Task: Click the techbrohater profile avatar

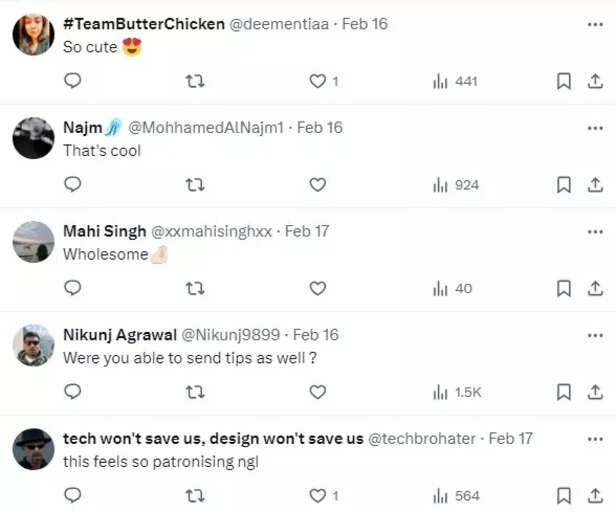Action: coord(33,449)
